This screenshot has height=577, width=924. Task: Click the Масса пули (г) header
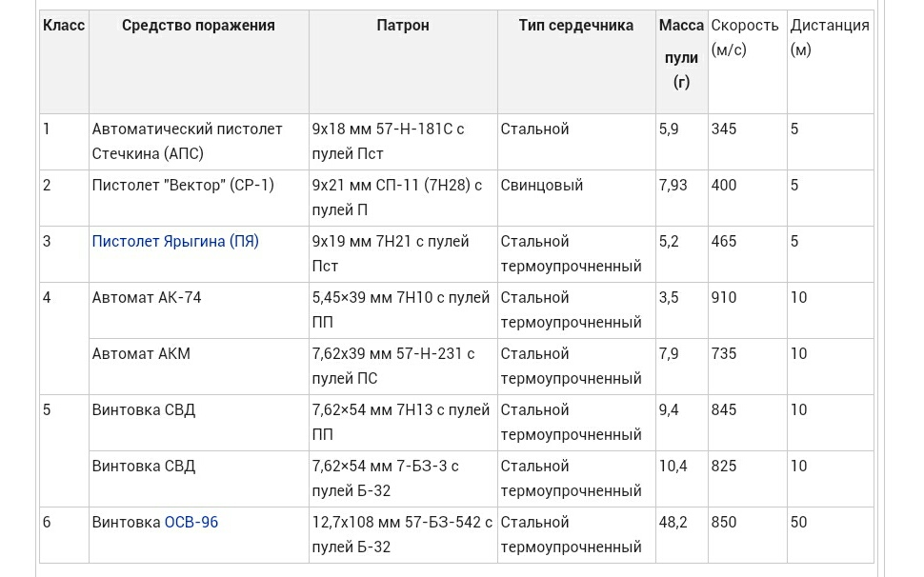tap(681, 54)
